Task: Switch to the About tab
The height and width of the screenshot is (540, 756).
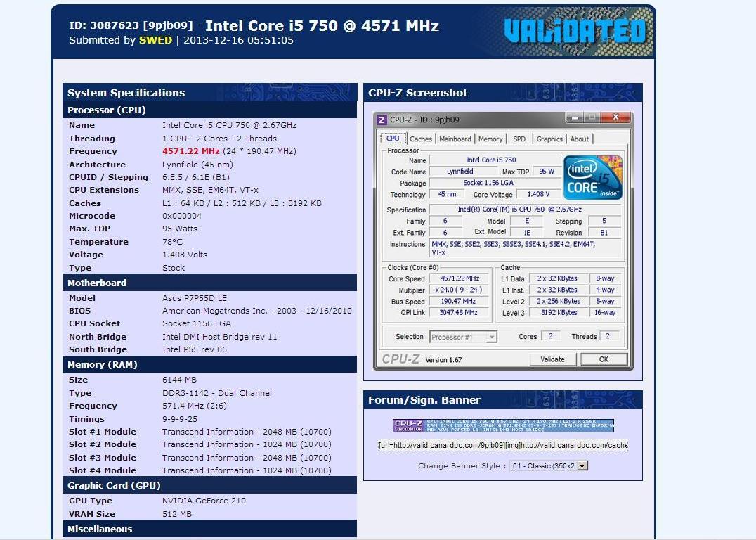Action: tap(579, 139)
